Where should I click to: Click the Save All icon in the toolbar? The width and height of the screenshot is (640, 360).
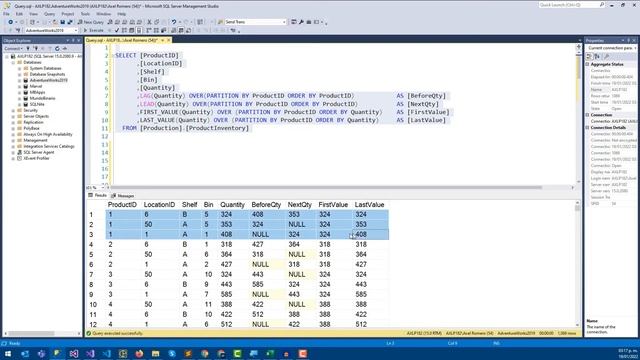70,22
